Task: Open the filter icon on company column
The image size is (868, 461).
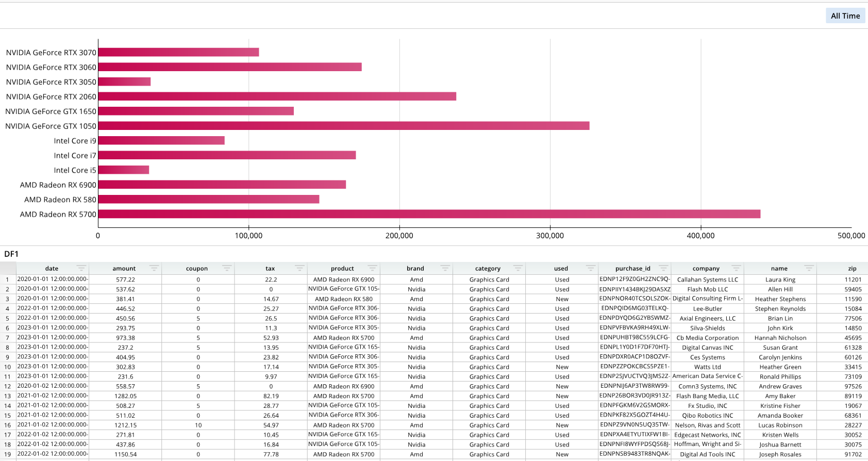Action: click(736, 268)
